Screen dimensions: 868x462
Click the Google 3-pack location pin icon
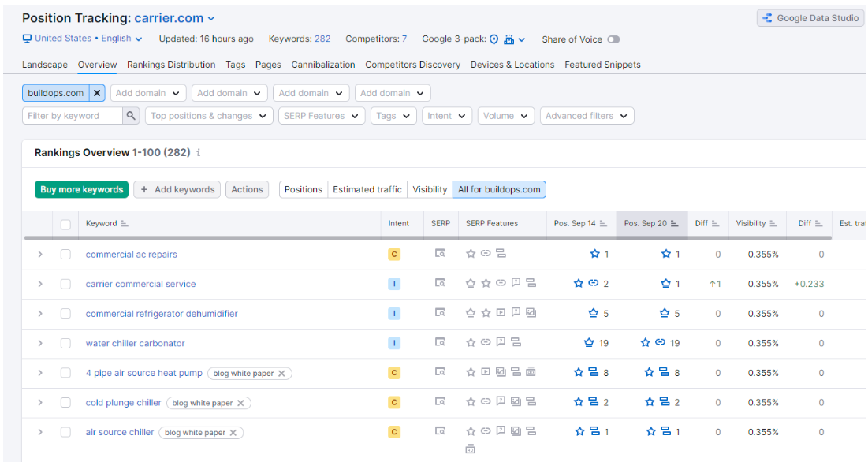pyautogui.click(x=494, y=39)
